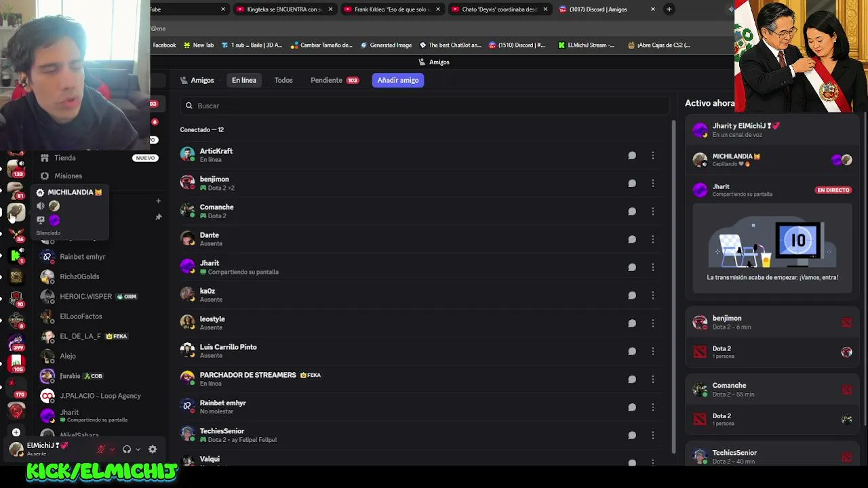Open Alejo direct message

tap(98, 356)
